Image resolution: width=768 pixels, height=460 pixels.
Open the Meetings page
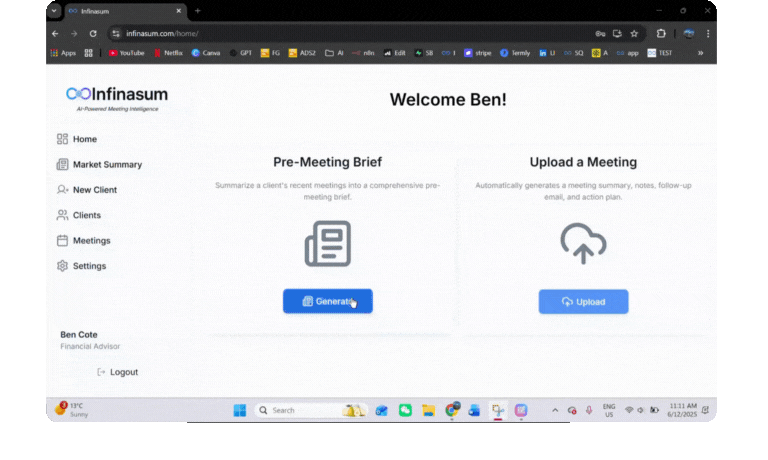[x=84, y=241]
